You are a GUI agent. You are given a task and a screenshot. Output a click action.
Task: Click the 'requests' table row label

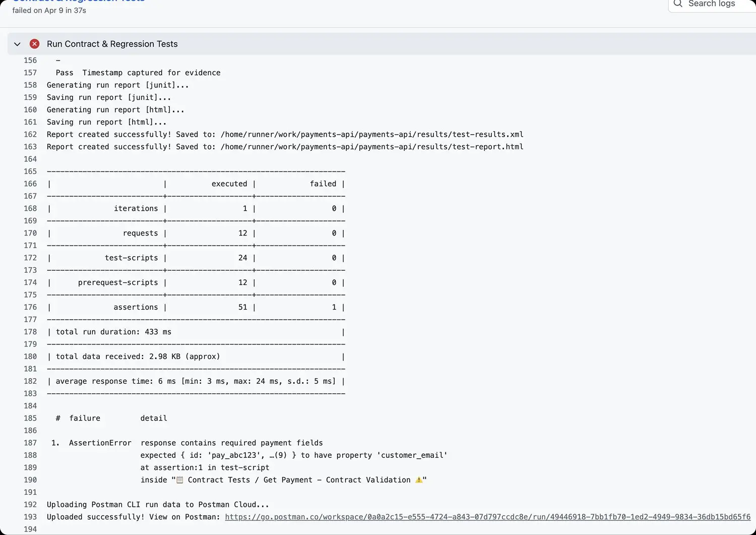tap(141, 233)
